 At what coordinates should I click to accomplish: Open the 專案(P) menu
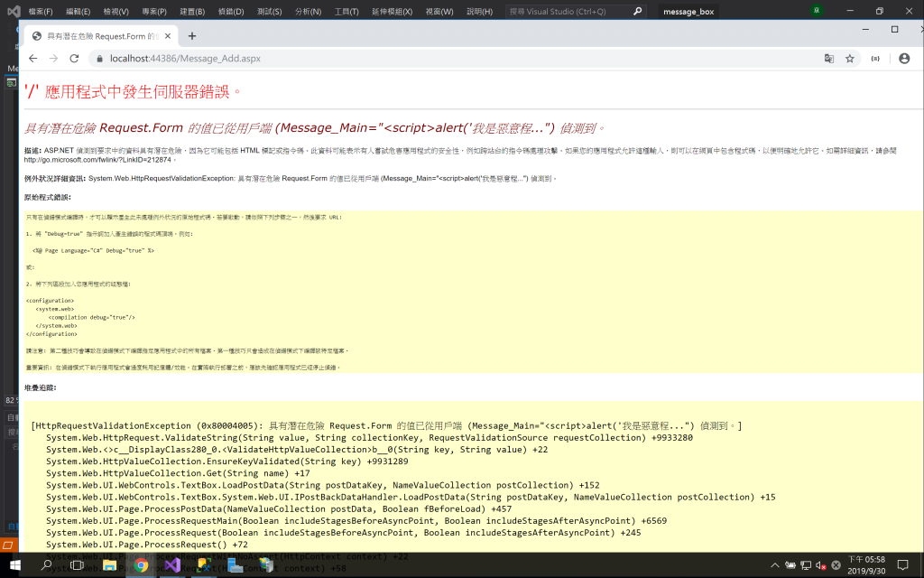tap(154, 12)
